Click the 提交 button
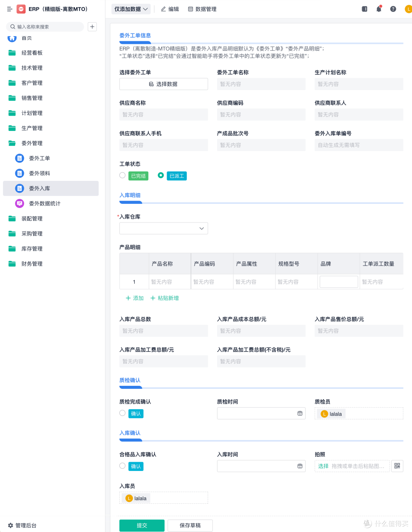This screenshot has width=412, height=532. pos(142,526)
